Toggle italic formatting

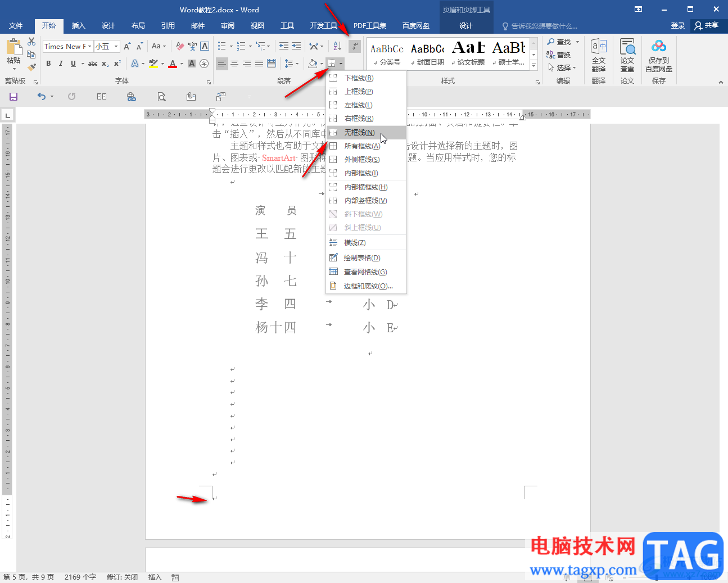pos(61,64)
